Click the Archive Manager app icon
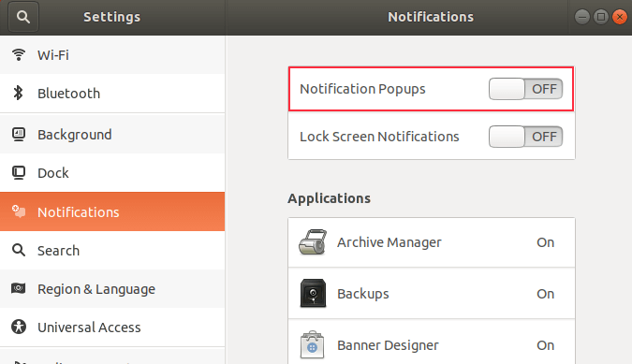The height and width of the screenshot is (364, 632). click(313, 242)
